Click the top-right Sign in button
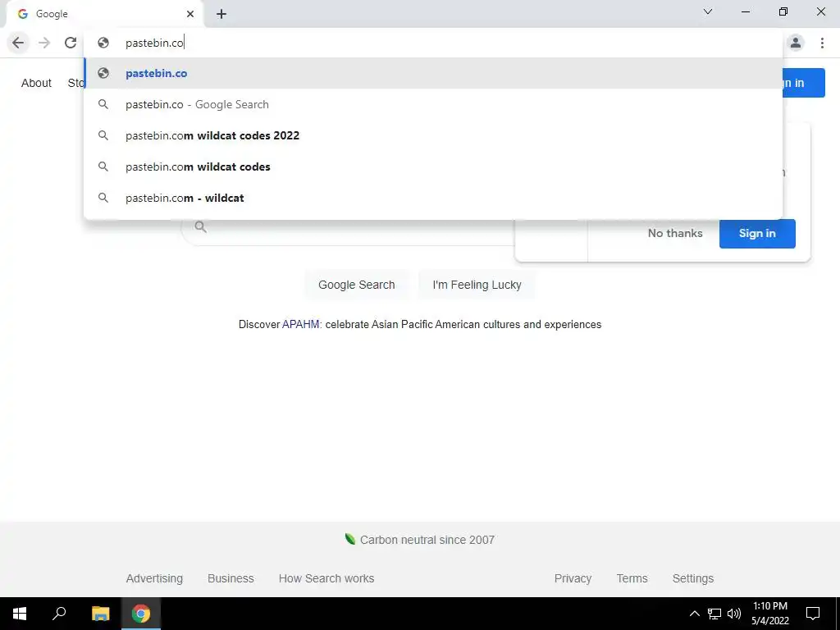840x630 pixels. (x=804, y=83)
